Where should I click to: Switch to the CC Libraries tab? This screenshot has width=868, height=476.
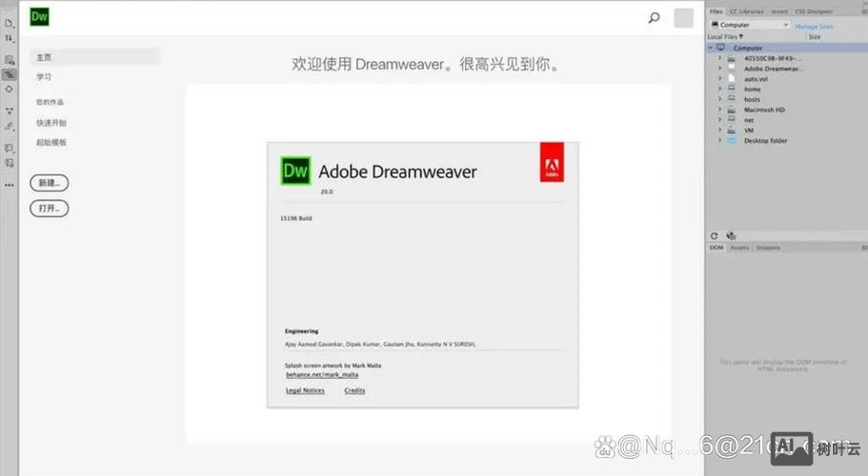(746, 11)
